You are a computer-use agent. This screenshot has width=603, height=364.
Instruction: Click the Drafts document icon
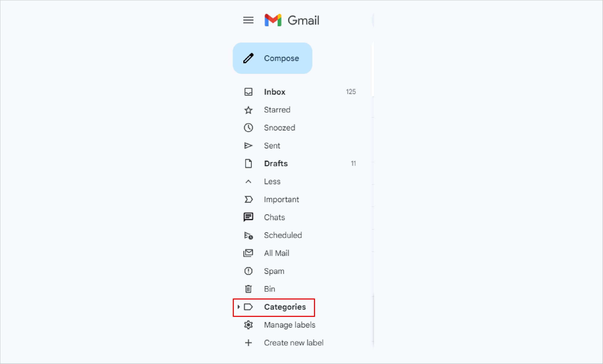(248, 164)
